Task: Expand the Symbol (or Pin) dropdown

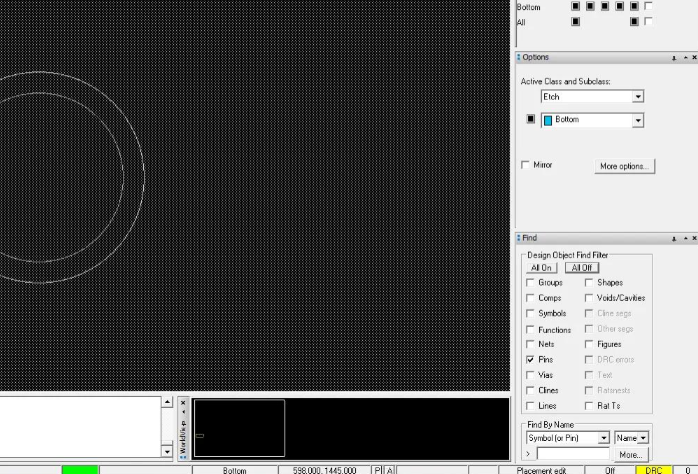Action: tap(603, 438)
